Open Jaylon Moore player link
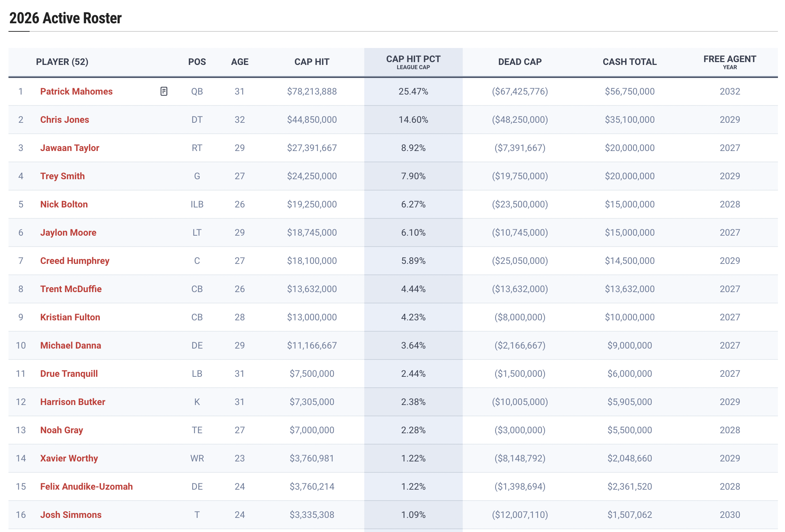Image resolution: width=785 pixels, height=532 pixels. tap(68, 232)
